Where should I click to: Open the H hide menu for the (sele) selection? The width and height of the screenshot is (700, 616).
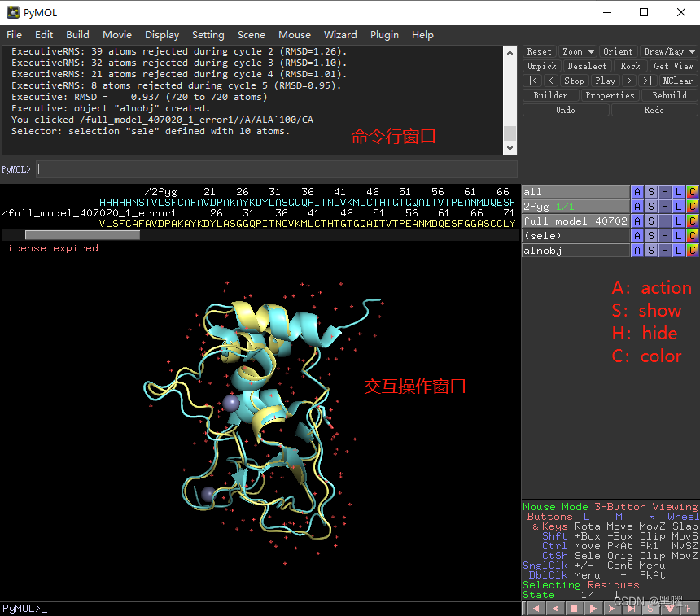[665, 236]
